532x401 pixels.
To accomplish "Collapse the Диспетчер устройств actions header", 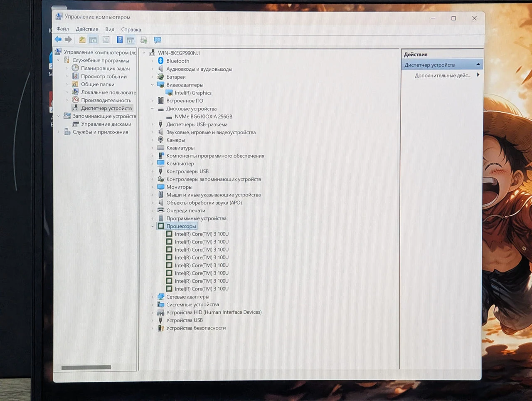I will pyautogui.click(x=478, y=64).
